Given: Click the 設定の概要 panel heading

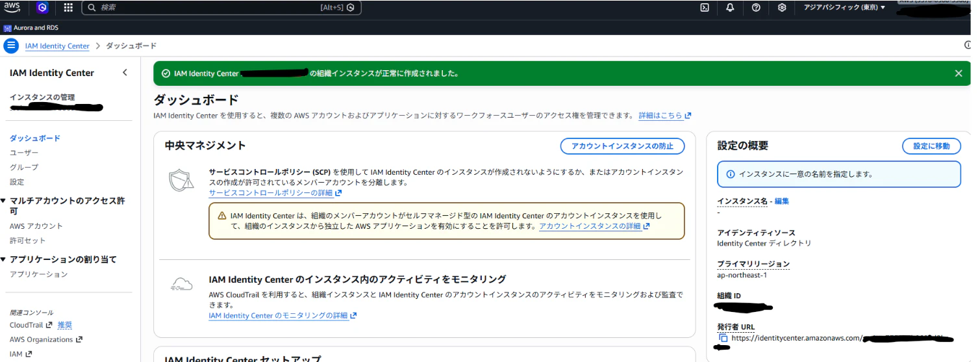Looking at the screenshot, I should (x=742, y=146).
